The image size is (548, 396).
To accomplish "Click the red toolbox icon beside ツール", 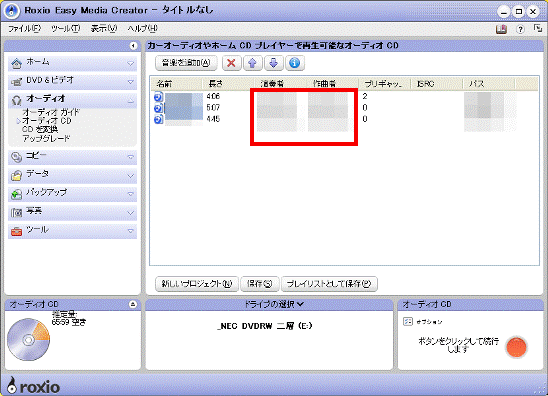I will tap(16, 231).
